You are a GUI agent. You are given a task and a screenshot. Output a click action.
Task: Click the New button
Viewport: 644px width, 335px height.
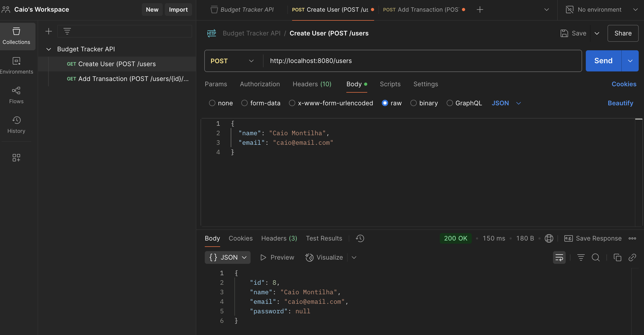tap(152, 10)
